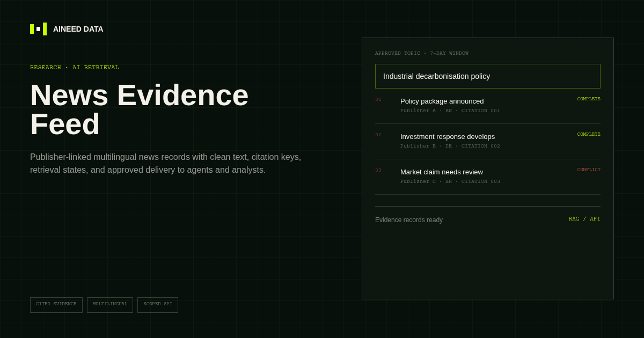
Task: Click the record number 01
Action: [x=378, y=99]
